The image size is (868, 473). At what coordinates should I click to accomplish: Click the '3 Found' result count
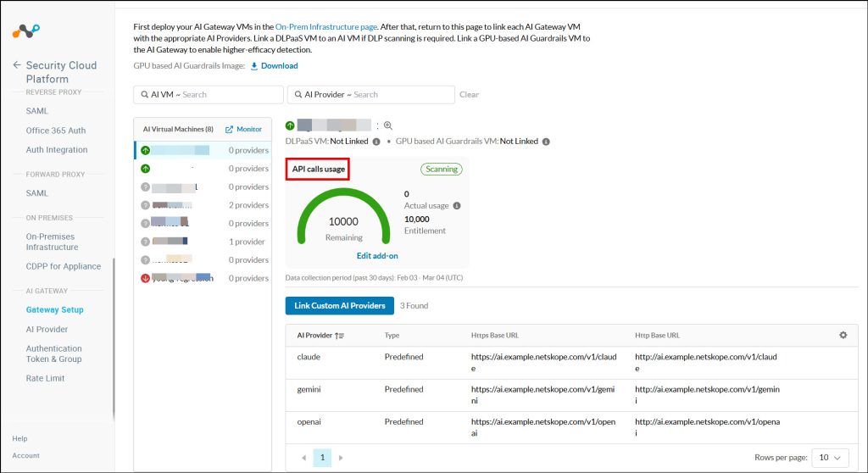[x=414, y=306]
